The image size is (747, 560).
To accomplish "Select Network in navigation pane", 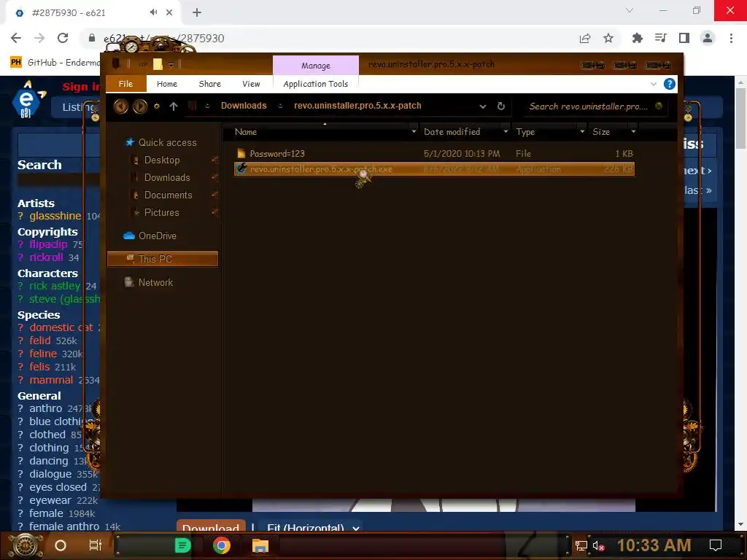I will 155,282.
